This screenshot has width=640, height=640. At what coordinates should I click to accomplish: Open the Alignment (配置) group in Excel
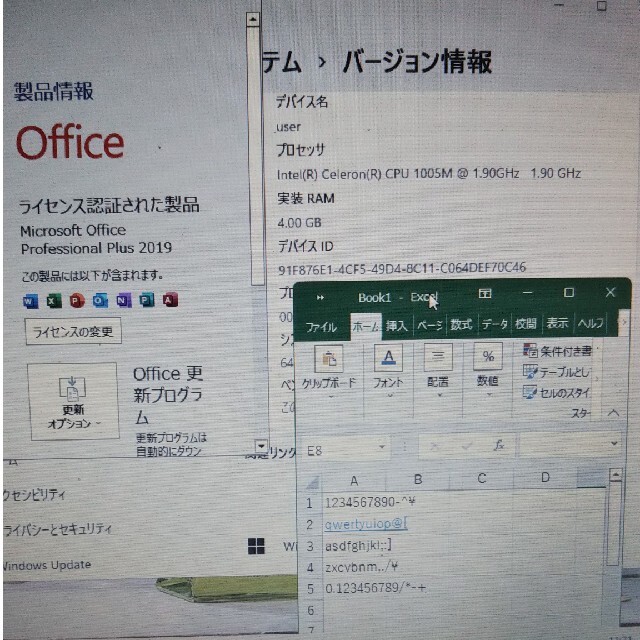point(438,357)
